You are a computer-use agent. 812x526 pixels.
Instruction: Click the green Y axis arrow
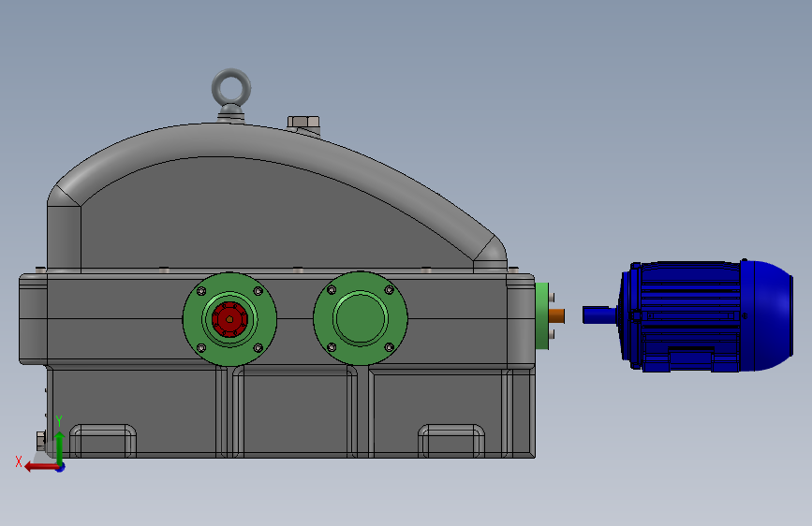60,447
